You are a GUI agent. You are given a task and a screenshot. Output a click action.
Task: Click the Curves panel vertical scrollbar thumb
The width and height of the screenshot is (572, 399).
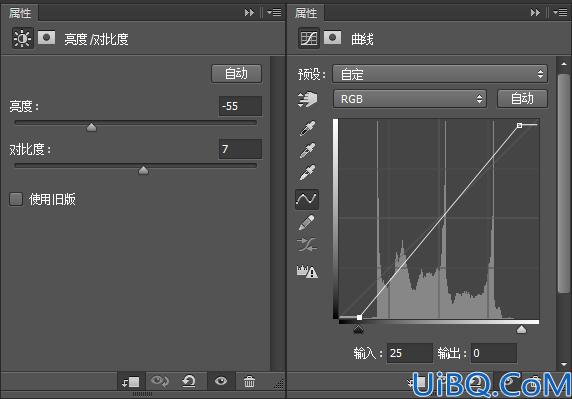coord(563,183)
